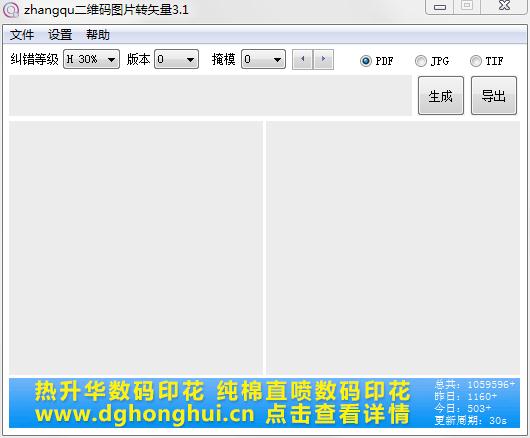Expand the 纠错等级 H 30% dropdown

coord(91,59)
